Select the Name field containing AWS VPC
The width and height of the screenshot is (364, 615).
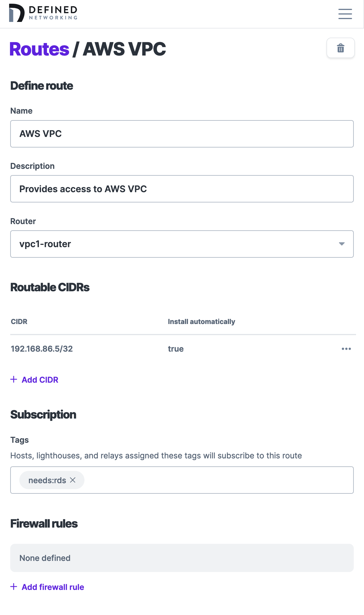(182, 134)
